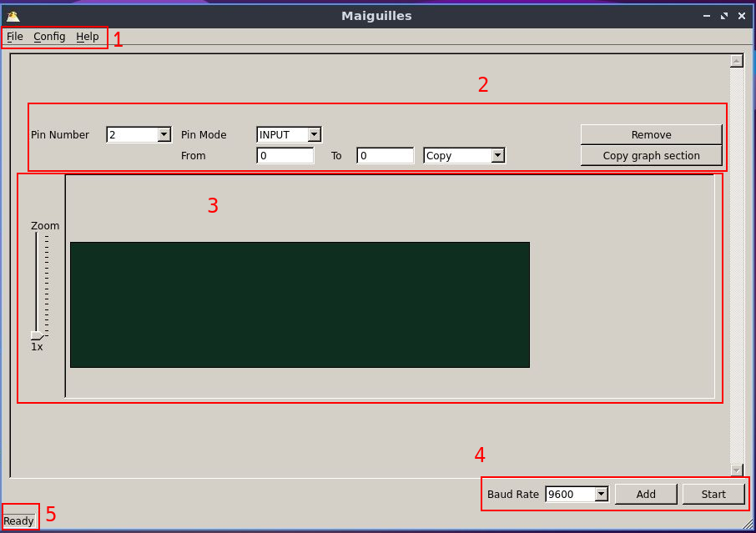Image resolution: width=756 pixels, height=533 pixels.
Task: Click the Zoom label
Action: coord(45,225)
